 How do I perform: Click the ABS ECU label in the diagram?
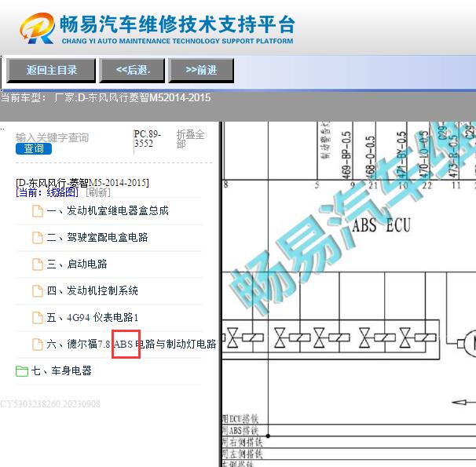381,225
